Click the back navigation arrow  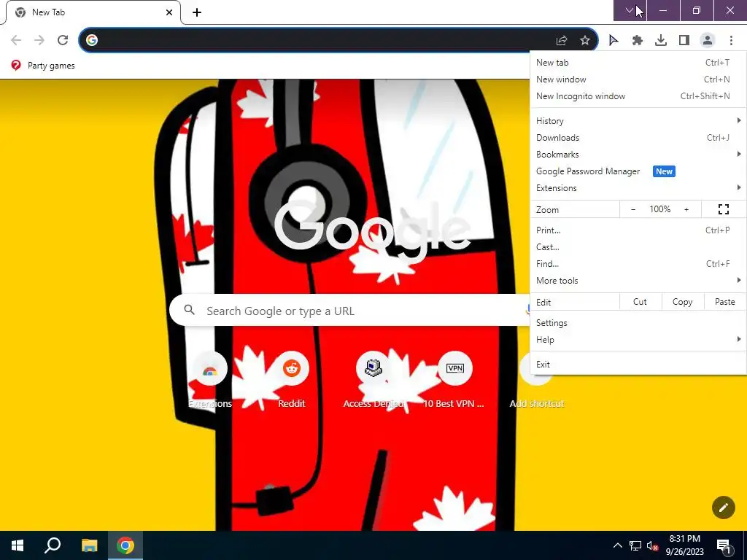(x=16, y=40)
